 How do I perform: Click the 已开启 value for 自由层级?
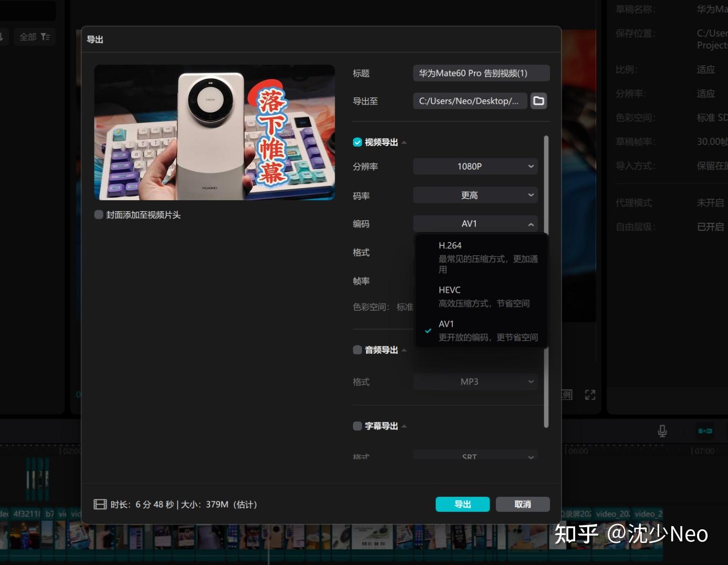(x=710, y=227)
